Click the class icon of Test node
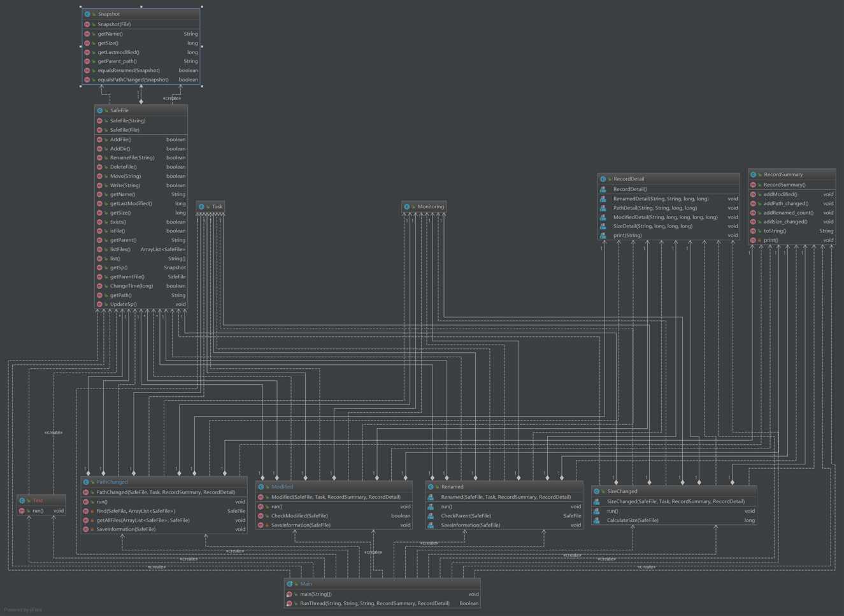The image size is (844, 616). point(22,501)
